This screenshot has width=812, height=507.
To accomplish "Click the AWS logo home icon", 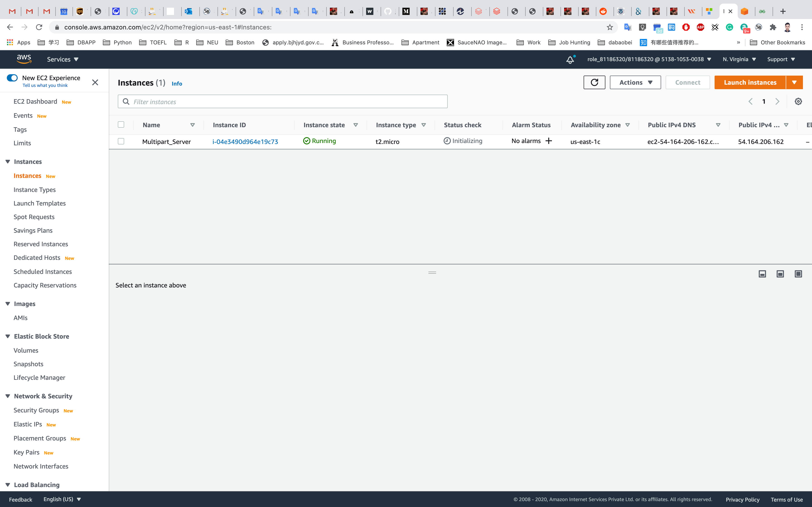I will 24,59.
